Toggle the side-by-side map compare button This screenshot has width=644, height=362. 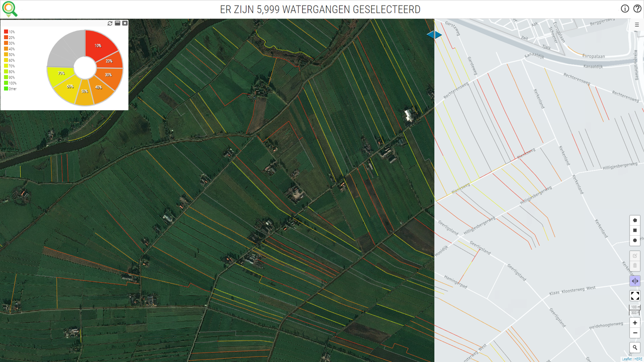coord(635,281)
